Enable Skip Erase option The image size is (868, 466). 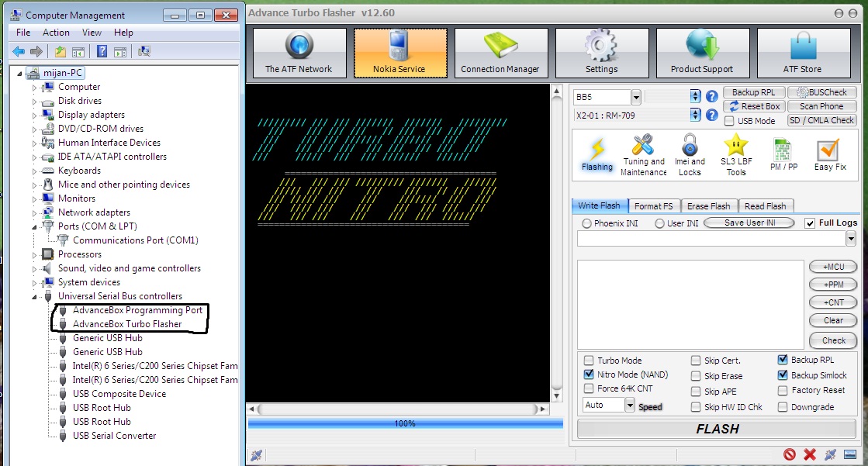(x=696, y=376)
